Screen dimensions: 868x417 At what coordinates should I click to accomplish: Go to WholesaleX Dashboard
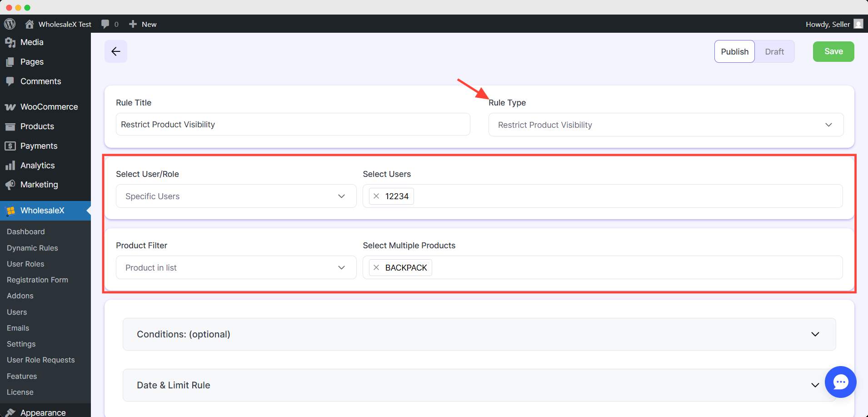(26, 231)
